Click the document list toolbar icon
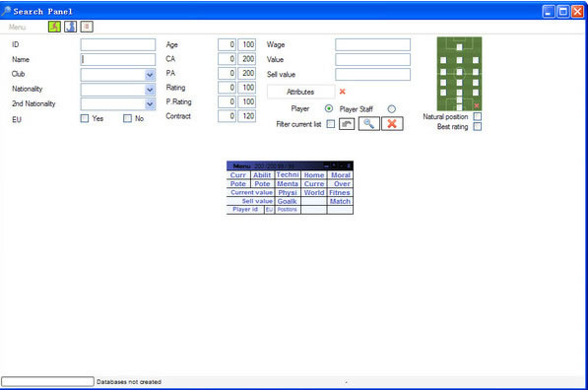The image size is (588, 390). coord(87,27)
